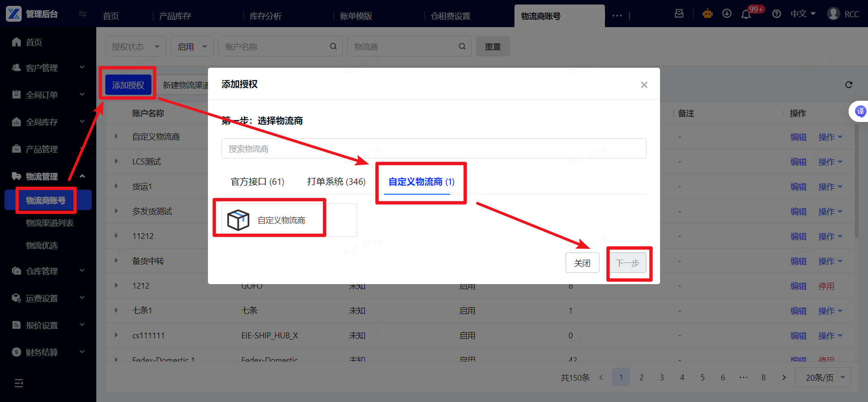
Task: Click 停用 link for 1212 row
Action: (x=826, y=286)
